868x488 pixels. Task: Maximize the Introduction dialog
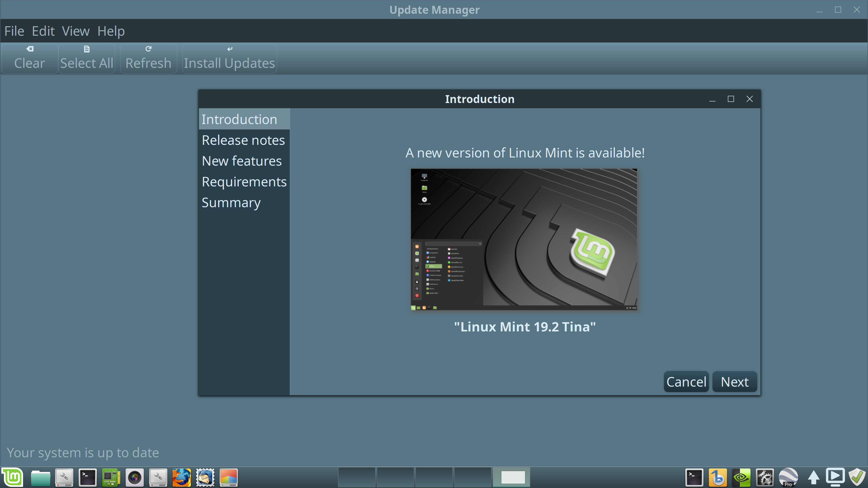(x=731, y=99)
